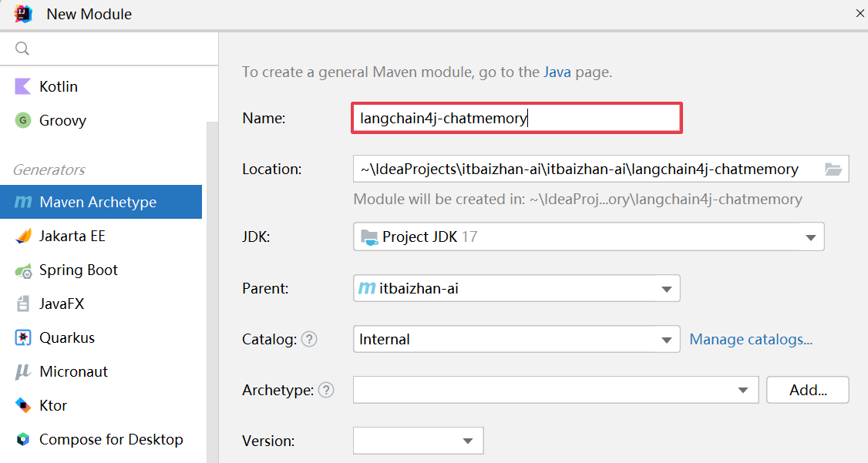Focus the Name input field
The height and width of the screenshot is (463, 868).
click(x=516, y=118)
